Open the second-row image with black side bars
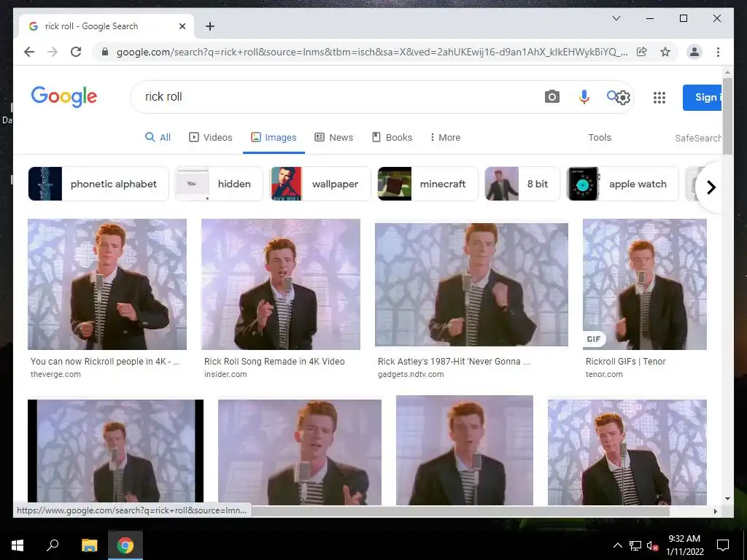The image size is (747, 560). (x=115, y=451)
